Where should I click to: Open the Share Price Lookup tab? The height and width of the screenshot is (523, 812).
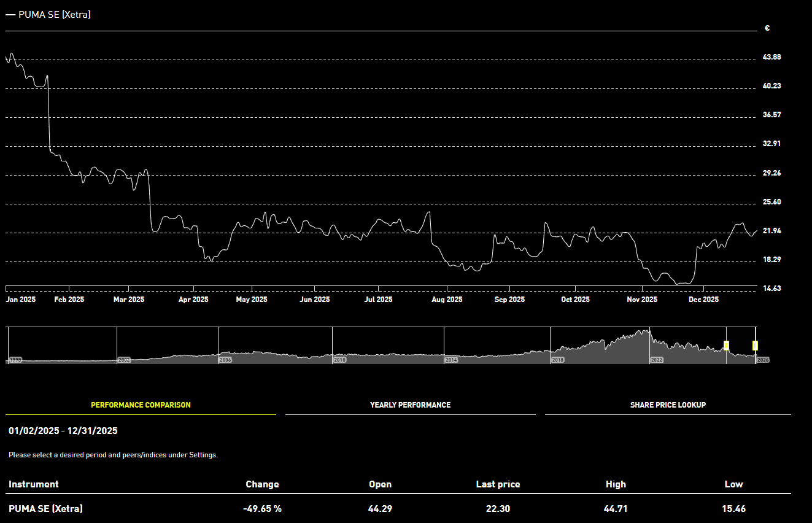[668, 405]
